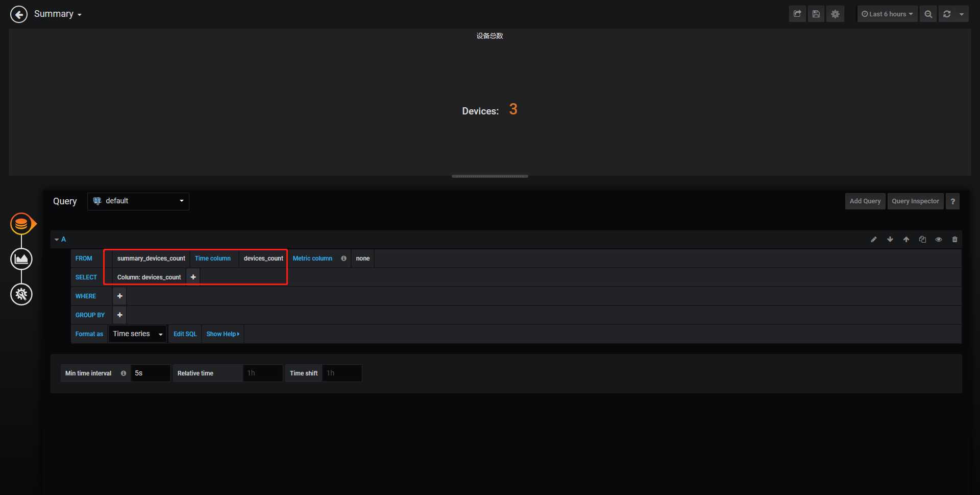
Task: Click the SELECT keyword label
Action: [86, 277]
